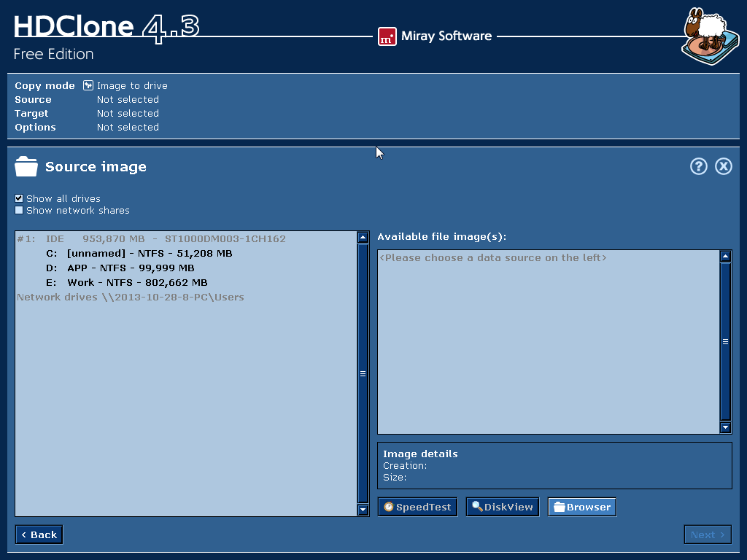
Task: Uncheck Show all drives
Action: [x=19, y=198]
